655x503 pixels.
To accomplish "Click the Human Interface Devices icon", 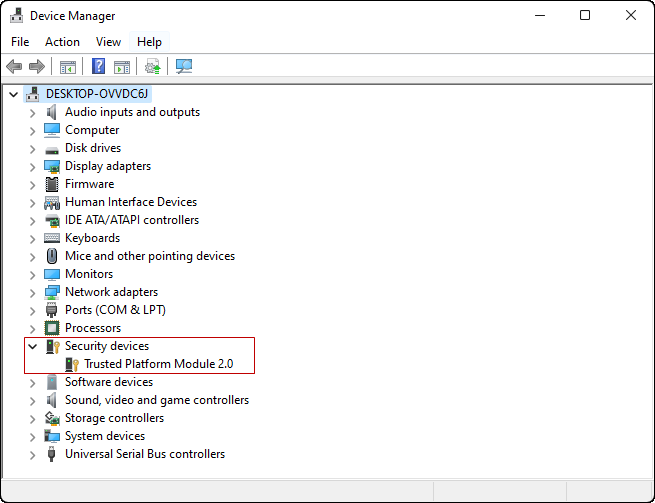I will point(52,202).
